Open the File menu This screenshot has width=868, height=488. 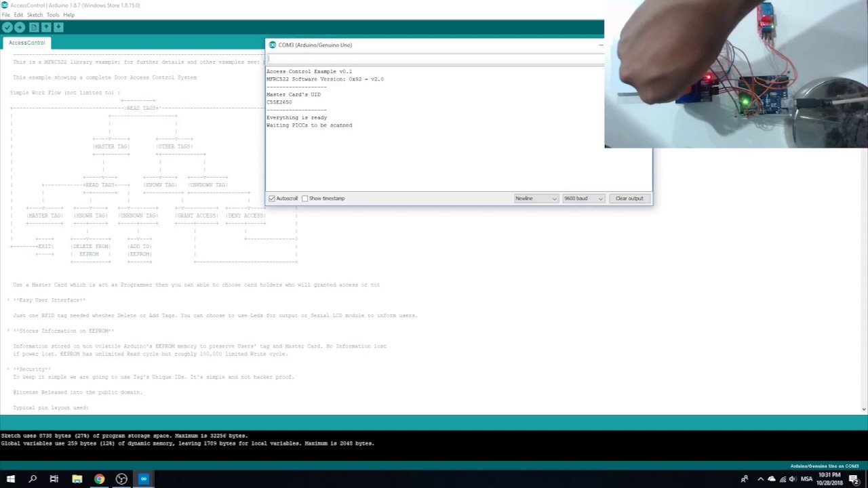5,15
